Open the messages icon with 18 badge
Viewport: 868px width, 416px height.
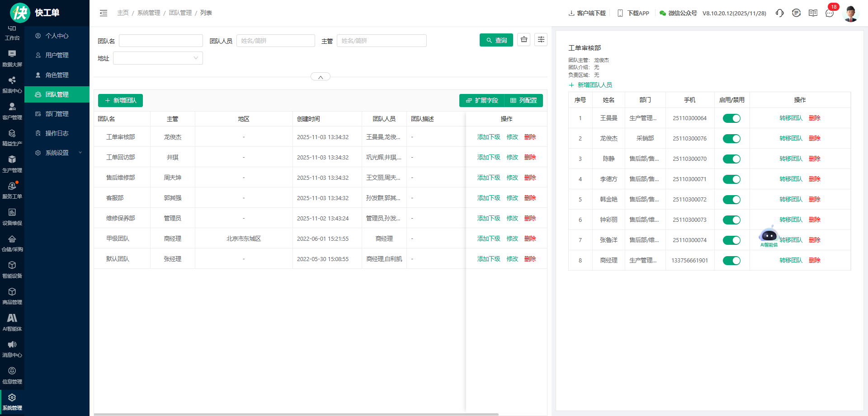coord(830,13)
